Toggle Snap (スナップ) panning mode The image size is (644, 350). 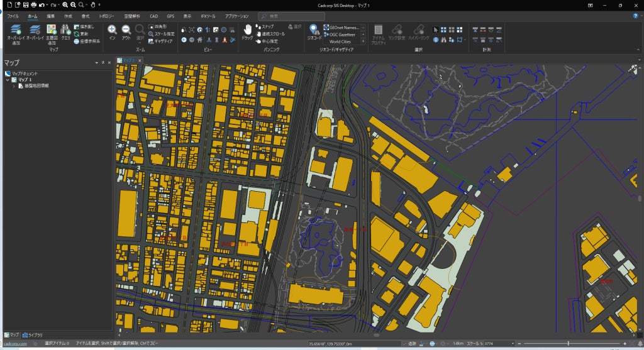[267, 26]
